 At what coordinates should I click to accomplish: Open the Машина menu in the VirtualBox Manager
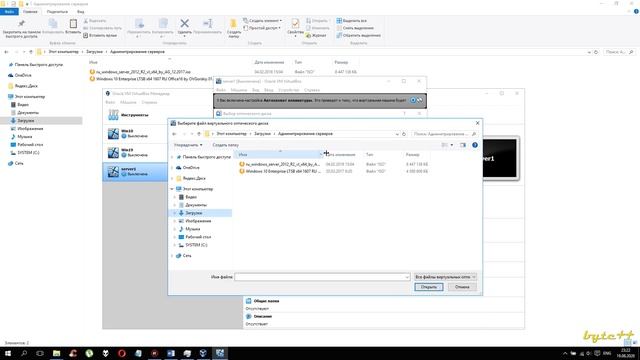[x=128, y=102]
